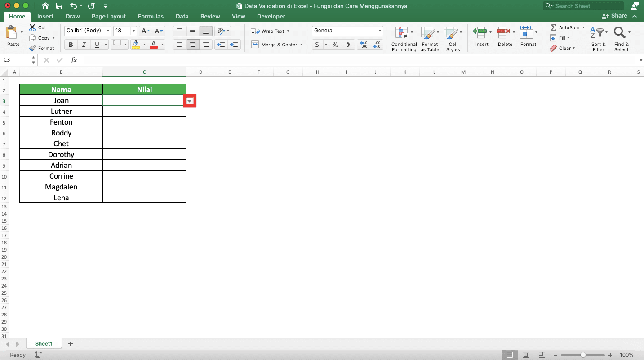644x360 pixels.
Task: Switch to the Insert tab
Action: tap(45, 16)
